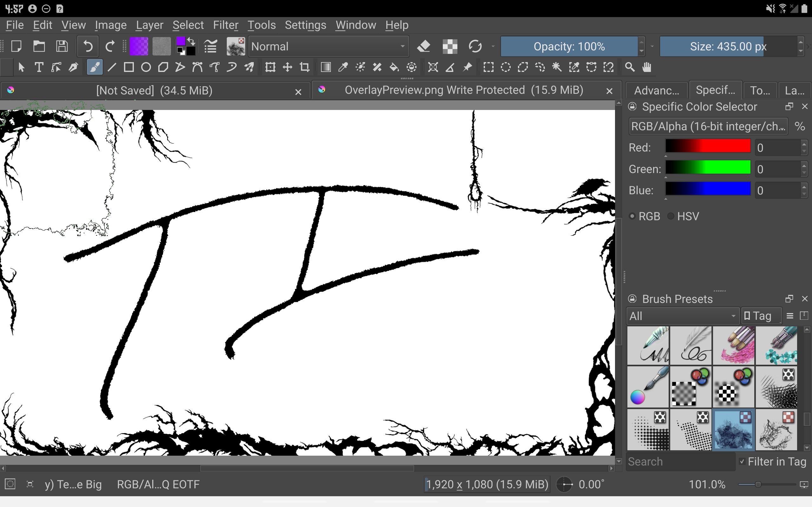
Task: Select the Fill bucket tool
Action: point(394,67)
